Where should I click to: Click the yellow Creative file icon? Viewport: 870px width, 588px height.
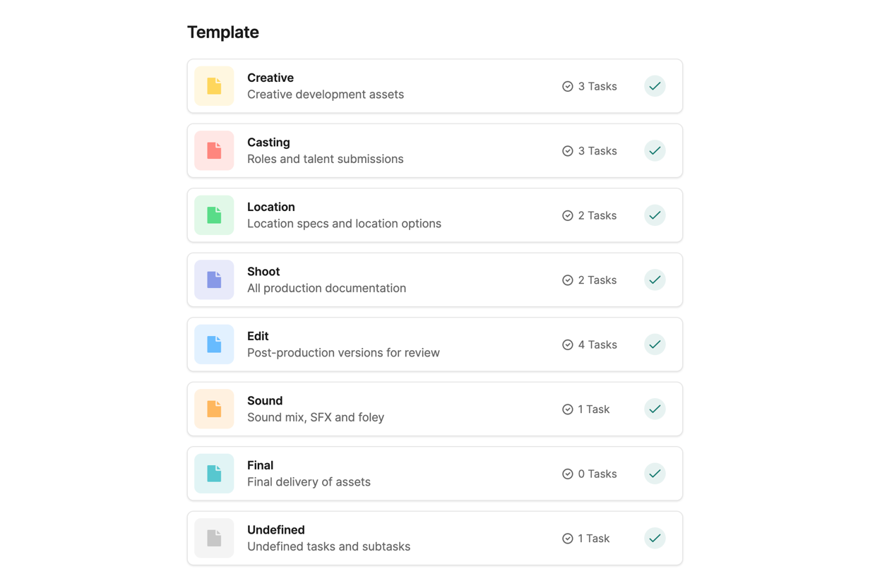click(x=214, y=86)
